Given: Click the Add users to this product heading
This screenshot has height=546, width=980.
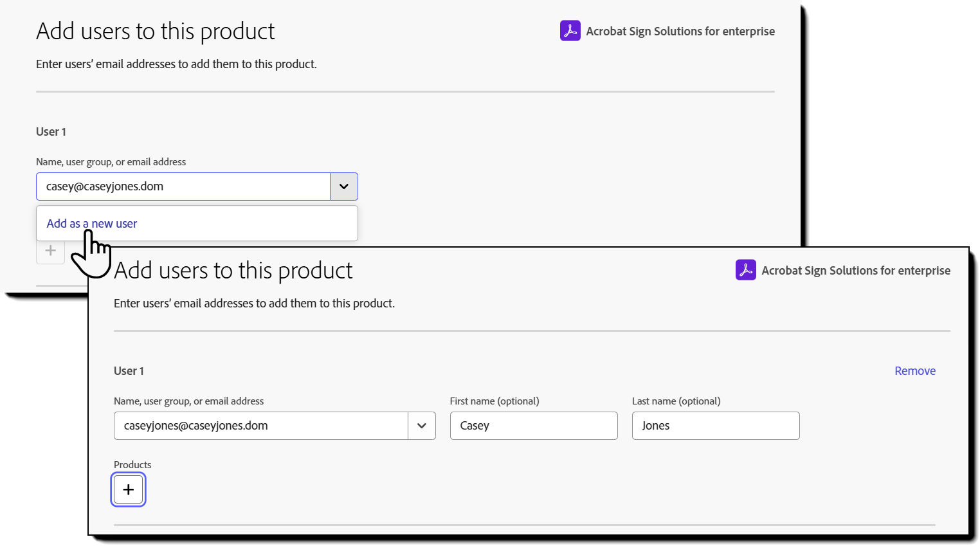Looking at the screenshot, I should pyautogui.click(x=233, y=270).
